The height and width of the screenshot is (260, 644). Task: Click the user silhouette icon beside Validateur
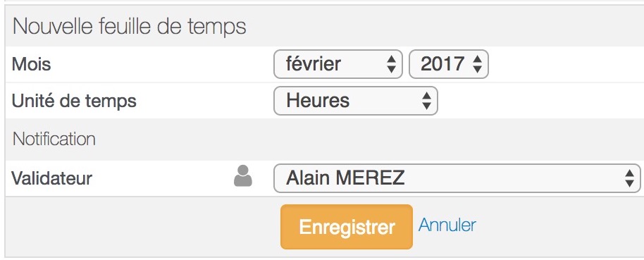(242, 175)
